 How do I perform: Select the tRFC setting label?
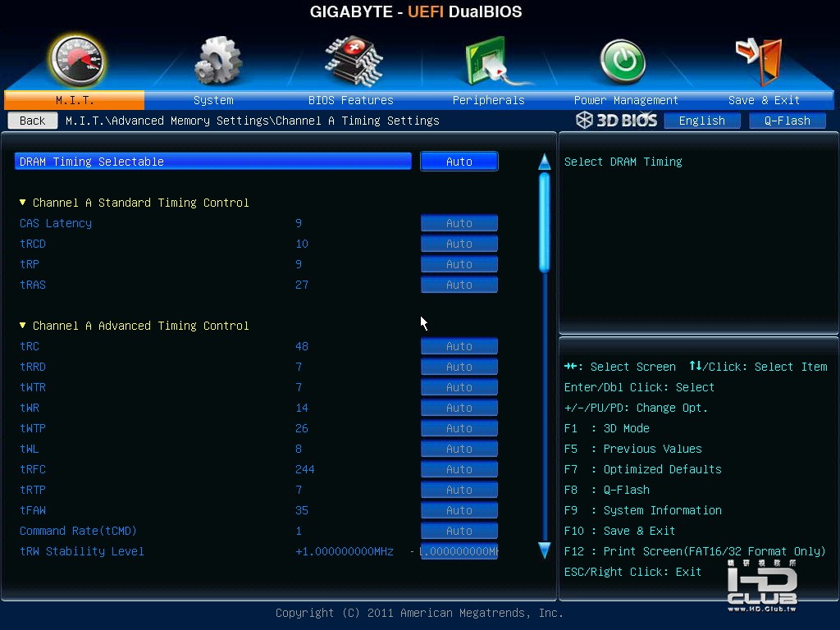[x=33, y=469]
